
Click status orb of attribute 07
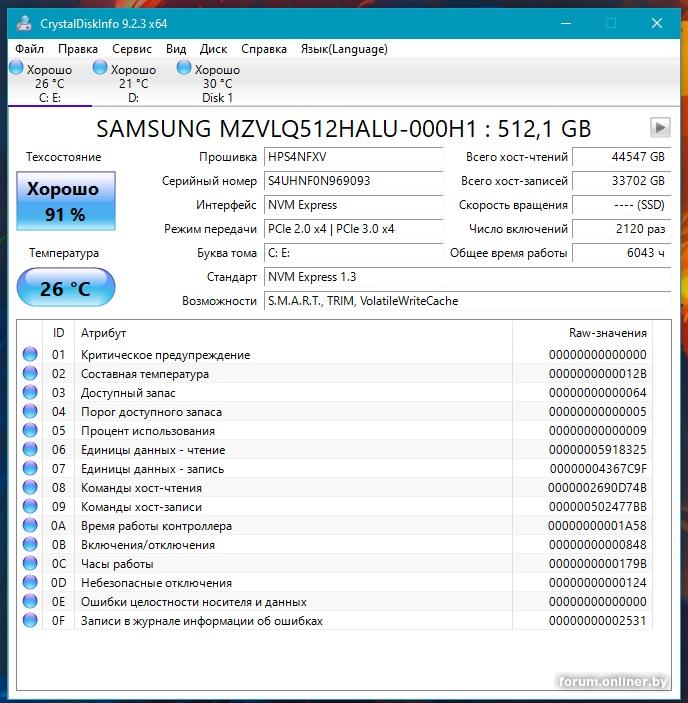pyautogui.click(x=30, y=469)
